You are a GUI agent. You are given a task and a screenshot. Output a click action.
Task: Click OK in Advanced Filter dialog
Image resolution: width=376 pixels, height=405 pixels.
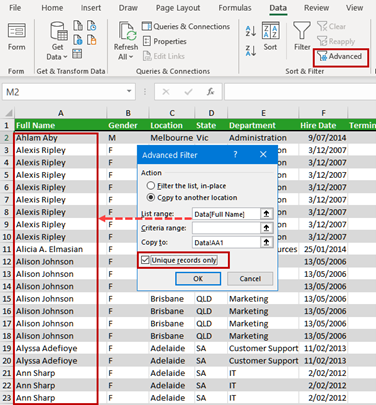coord(198,279)
